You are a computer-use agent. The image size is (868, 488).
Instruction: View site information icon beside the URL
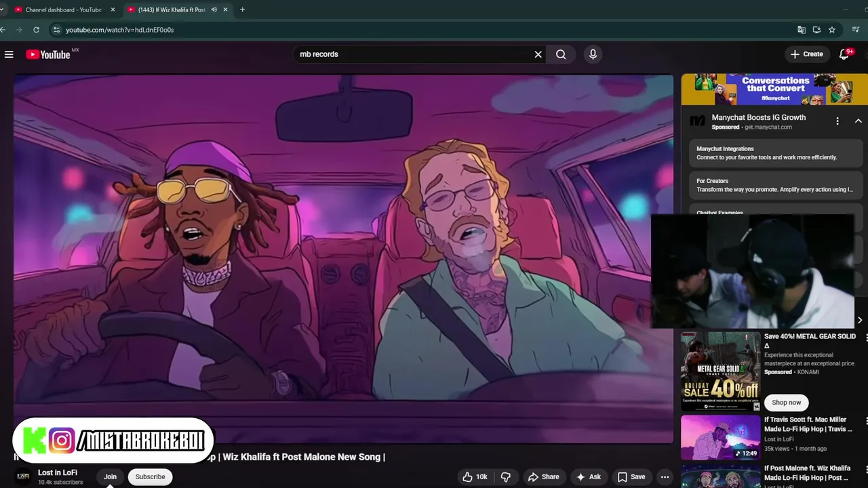57,30
